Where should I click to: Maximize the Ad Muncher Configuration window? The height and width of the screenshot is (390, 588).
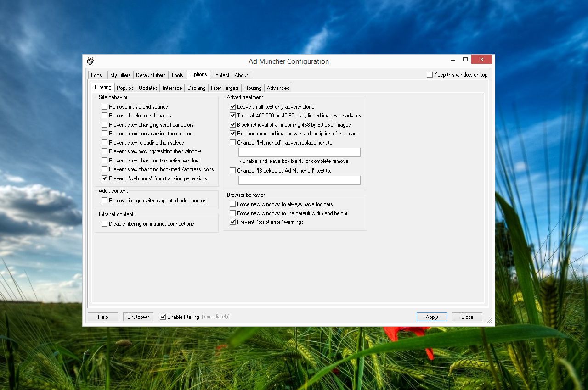click(x=465, y=60)
